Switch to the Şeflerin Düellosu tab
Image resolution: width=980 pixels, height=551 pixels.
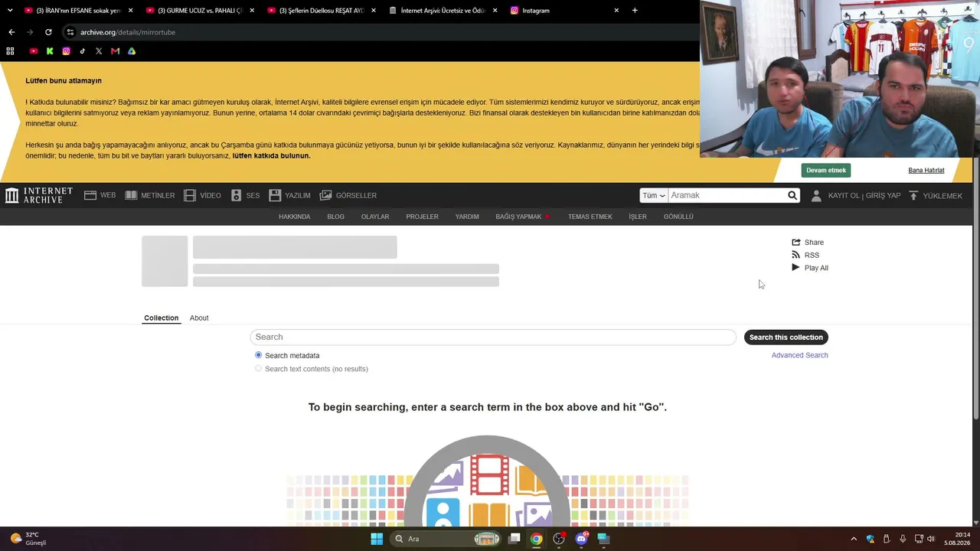(322, 11)
